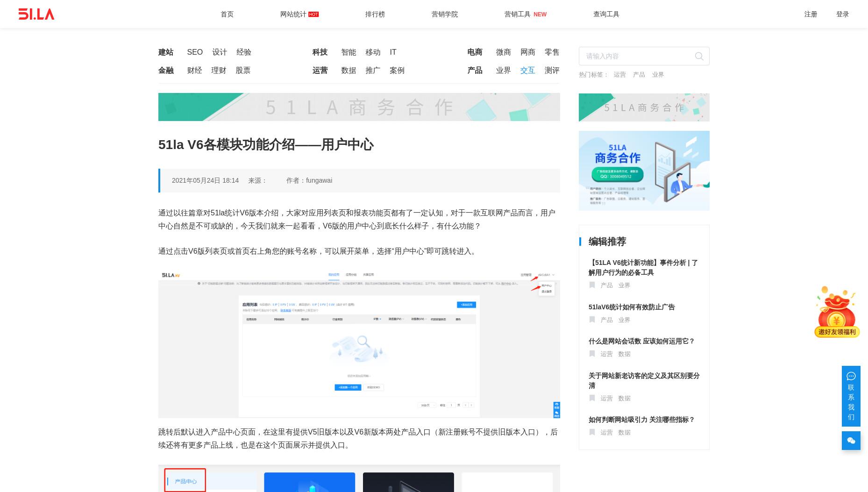The height and width of the screenshot is (492, 868).
Task: Click the 51.LA logo
Action: click(x=36, y=14)
